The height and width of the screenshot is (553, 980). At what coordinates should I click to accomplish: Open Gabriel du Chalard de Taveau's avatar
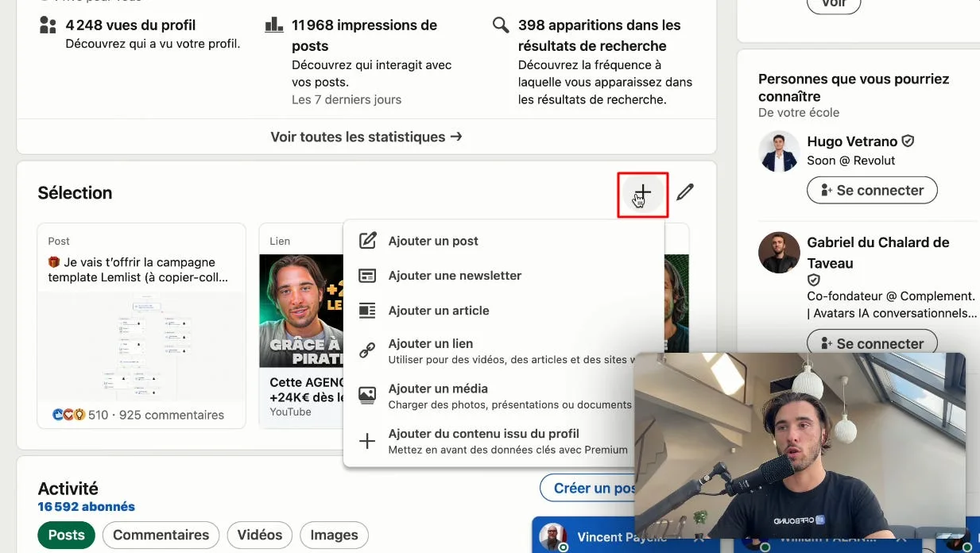click(779, 253)
